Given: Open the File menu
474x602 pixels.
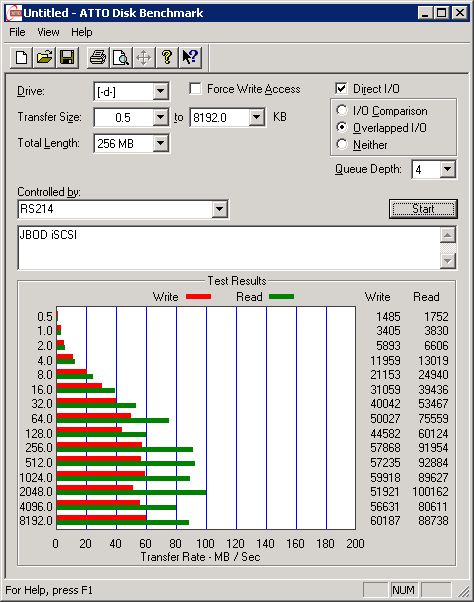Looking at the screenshot, I should [x=17, y=32].
